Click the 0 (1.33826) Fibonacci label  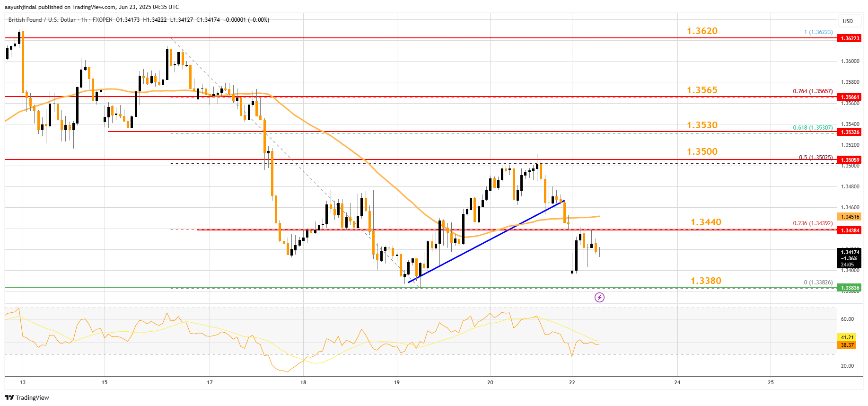click(818, 282)
